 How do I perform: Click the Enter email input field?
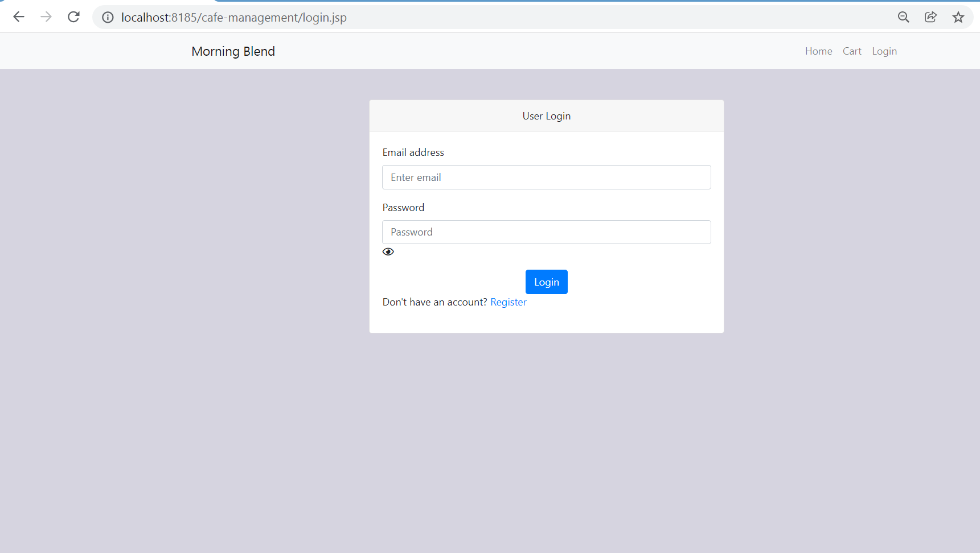[546, 177]
